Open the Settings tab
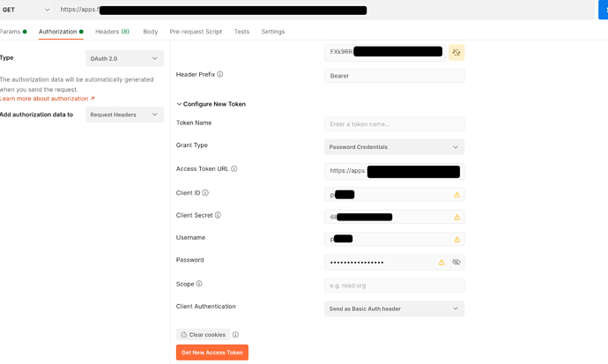This screenshot has width=608, height=364. (272, 32)
